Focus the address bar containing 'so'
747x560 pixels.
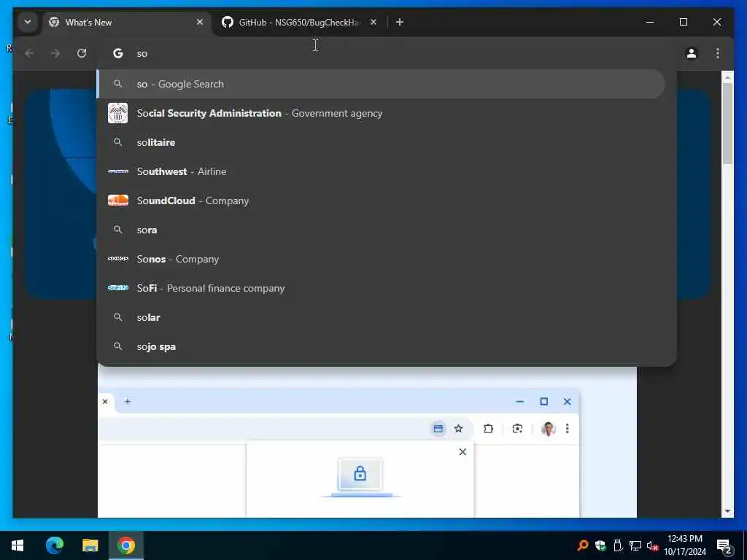tap(386, 53)
